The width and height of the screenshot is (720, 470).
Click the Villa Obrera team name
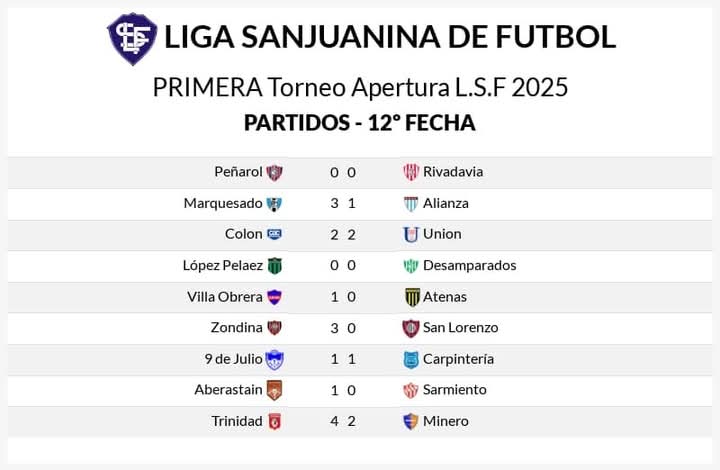tap(225, 297)
